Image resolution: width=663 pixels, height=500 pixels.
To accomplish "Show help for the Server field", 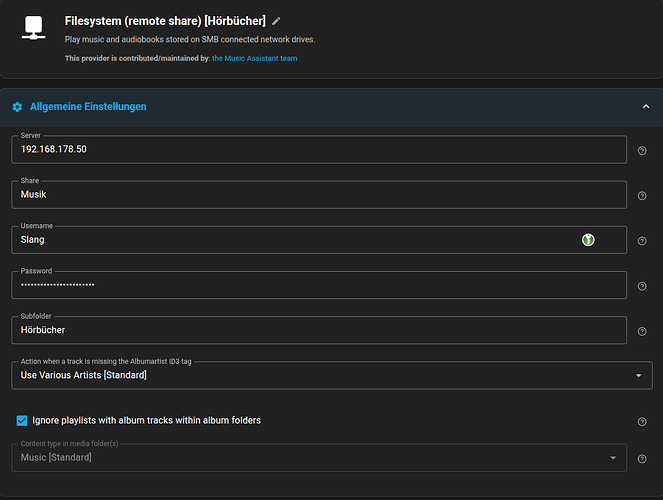I will click(x=642, y=150).
